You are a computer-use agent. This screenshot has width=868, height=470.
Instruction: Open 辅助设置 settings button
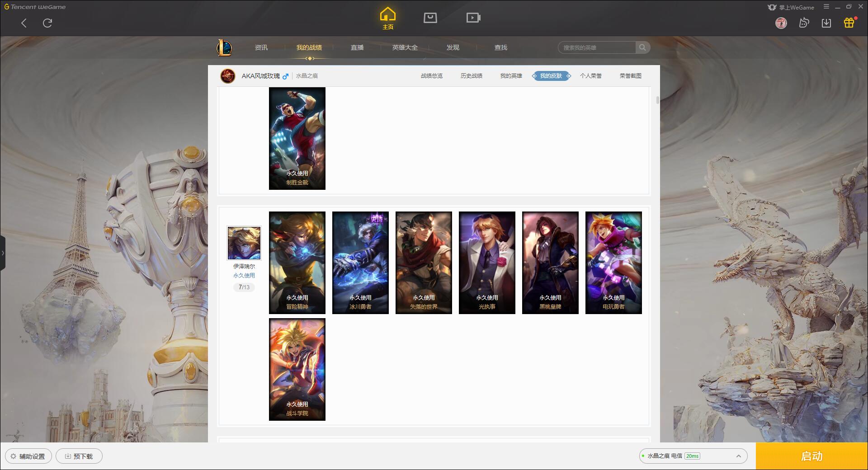click(x=28, y=456)
